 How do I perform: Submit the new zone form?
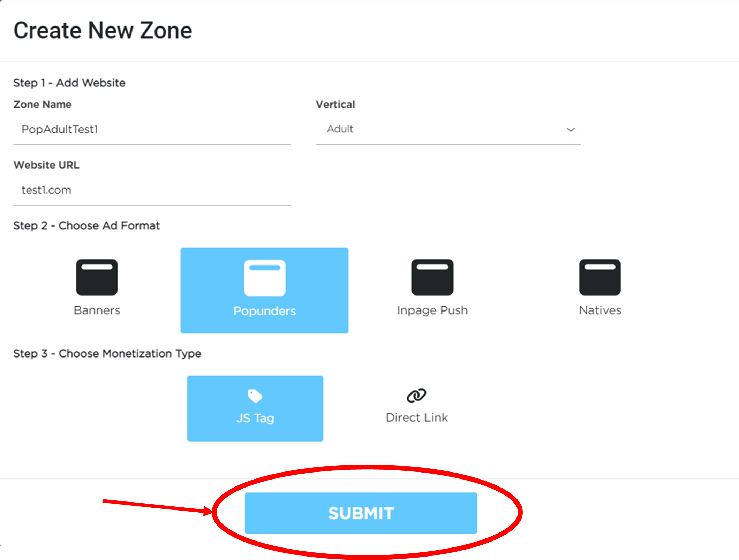(x=361, y=513)
